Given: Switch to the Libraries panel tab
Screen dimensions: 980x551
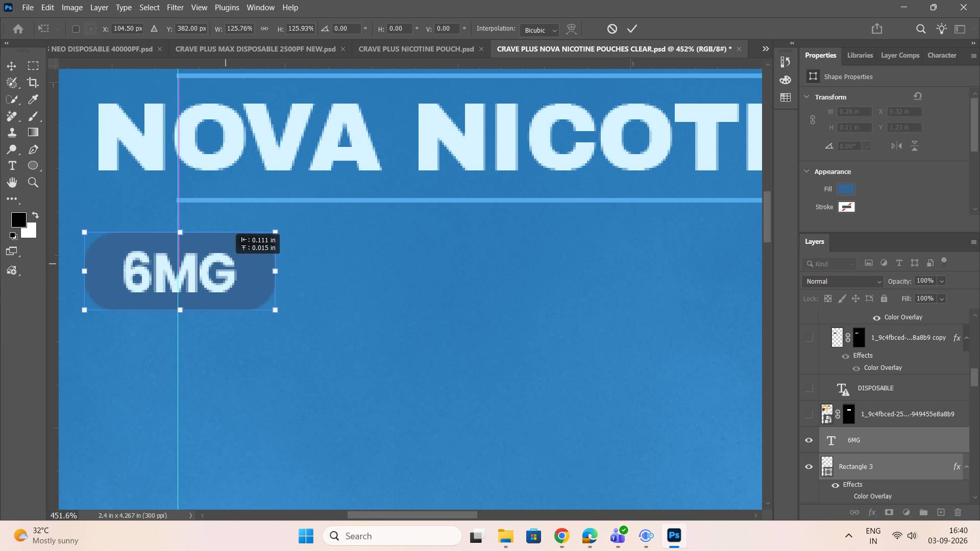Looking at the screenshot, I should [860, 55].
